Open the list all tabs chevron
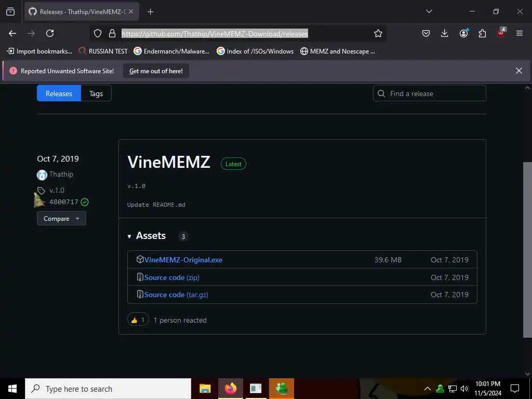532x399 pixels. (429, 11)
